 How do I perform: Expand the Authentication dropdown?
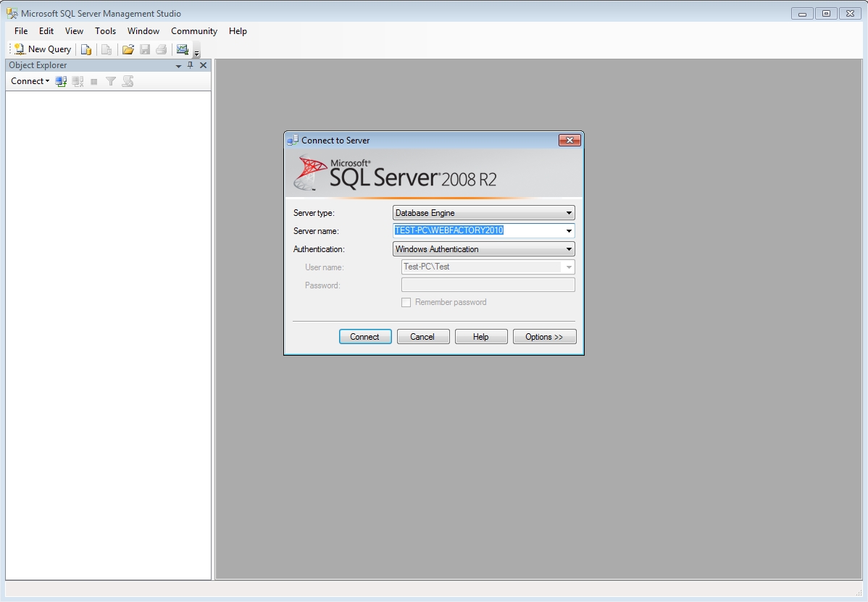pos(569,249)
